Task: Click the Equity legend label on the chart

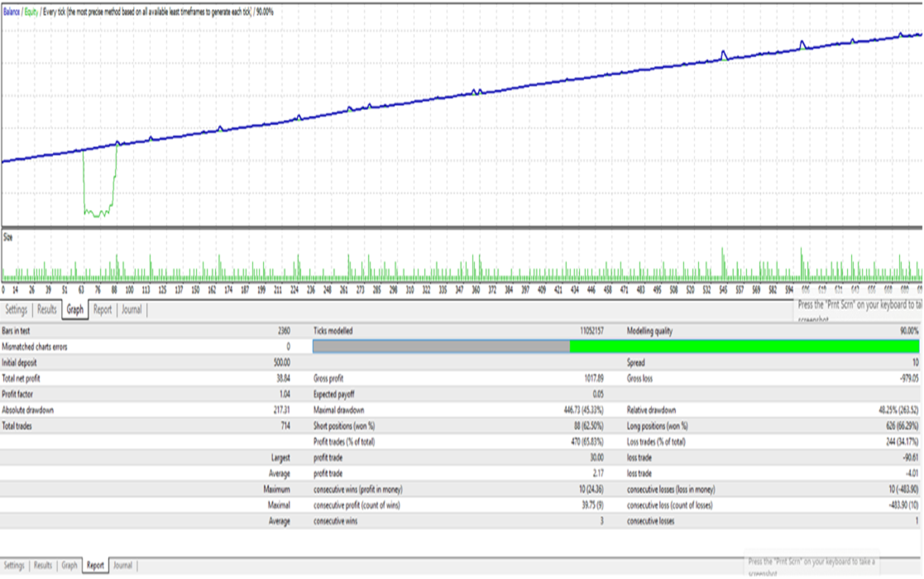Action: click(31, 12)
